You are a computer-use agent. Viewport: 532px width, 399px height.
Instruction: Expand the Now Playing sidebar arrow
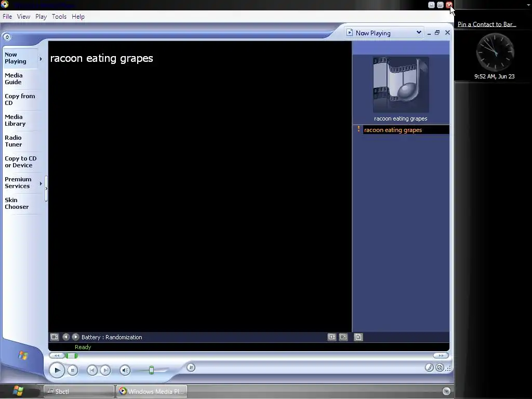(41, 59)
